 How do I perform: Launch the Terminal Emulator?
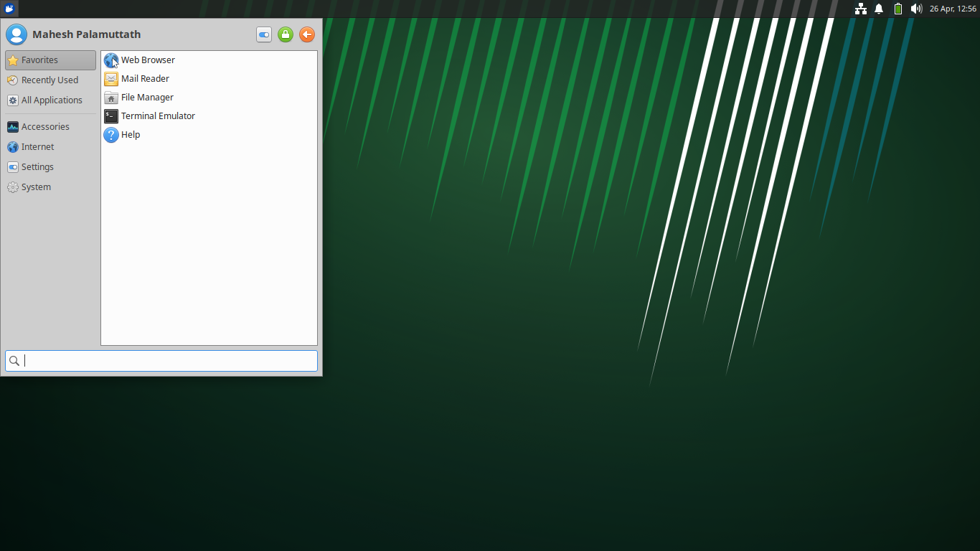158,116
